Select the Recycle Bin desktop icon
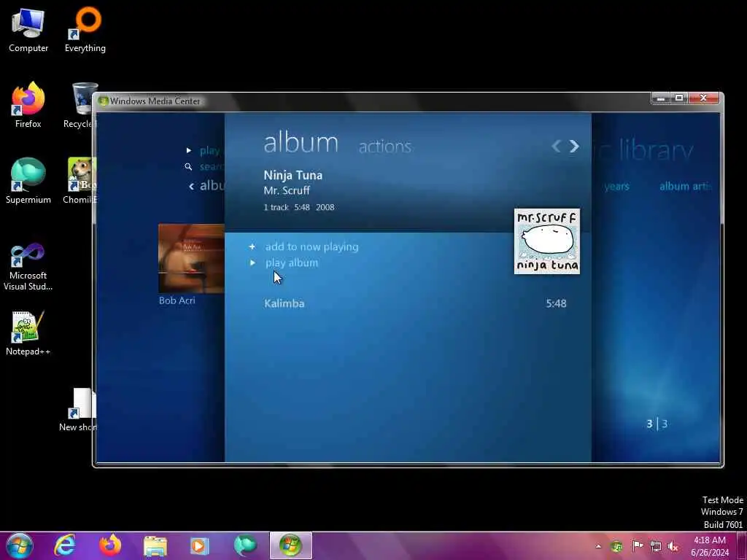 click(80, 105)
